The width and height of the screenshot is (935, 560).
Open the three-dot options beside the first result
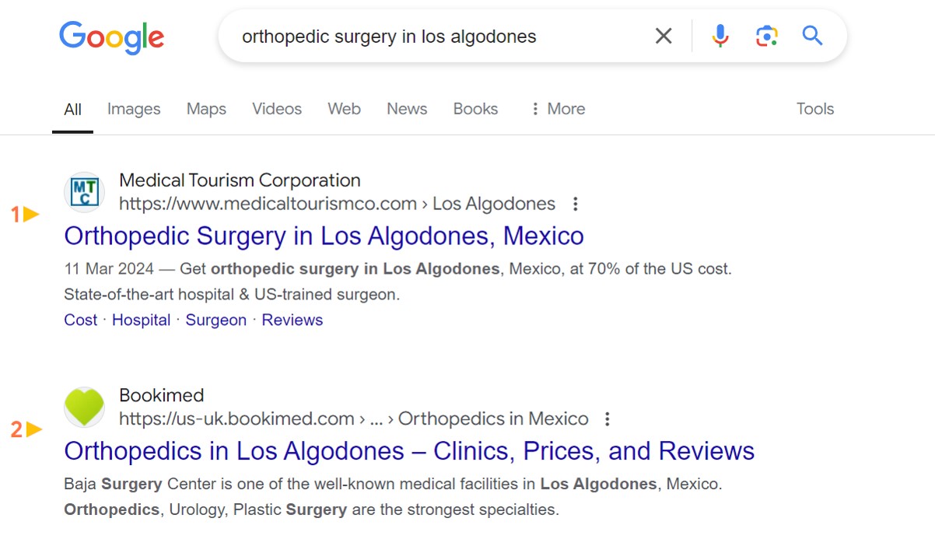[x=575, y=203]
